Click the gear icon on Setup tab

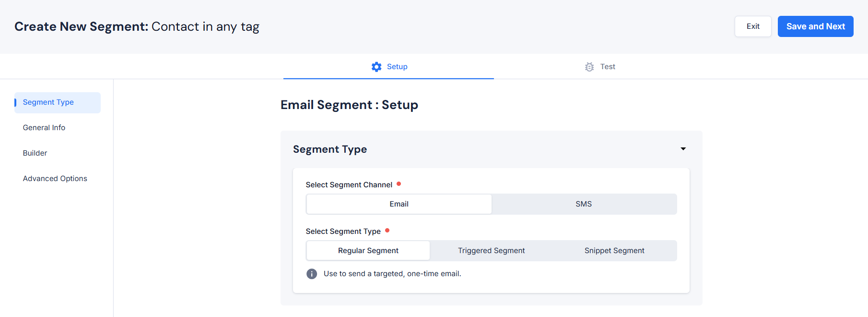pos(376,67)
